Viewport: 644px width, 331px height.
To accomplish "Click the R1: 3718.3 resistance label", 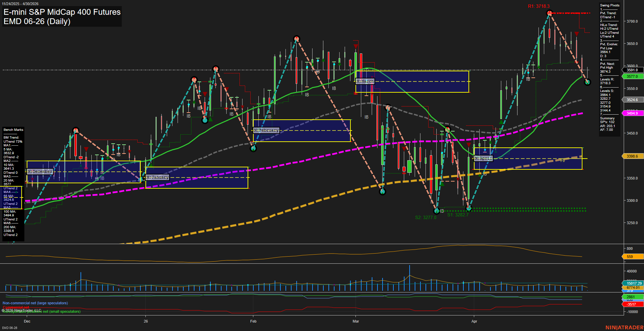I will coord(538,6).
